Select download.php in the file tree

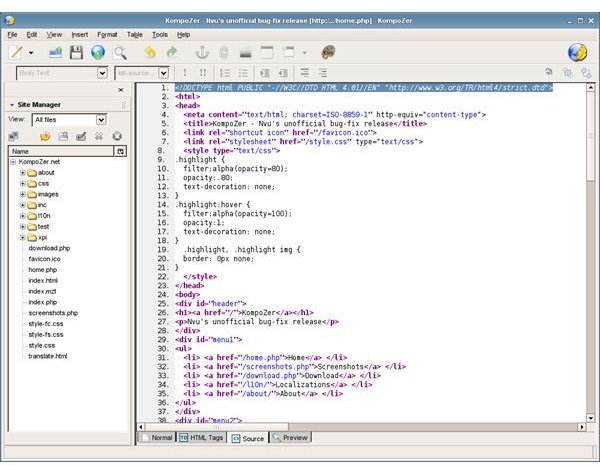(x=49, y=248)
